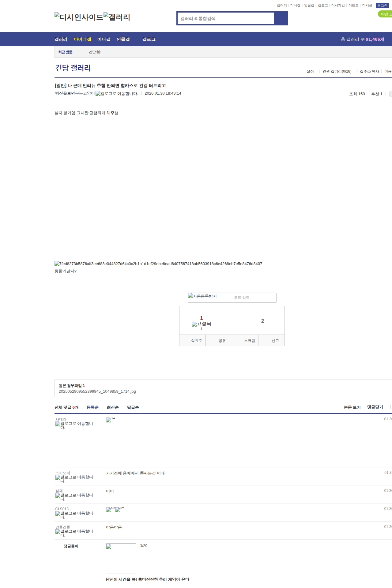Click 본문 보기 above the comments
Viewport: 392px width, 588px height.
(x=352, y=407)
